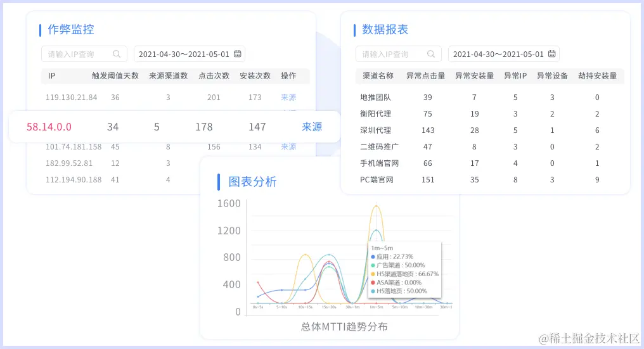Click the 操作 column header
This screenshot has height=349, width=644.
288,75
